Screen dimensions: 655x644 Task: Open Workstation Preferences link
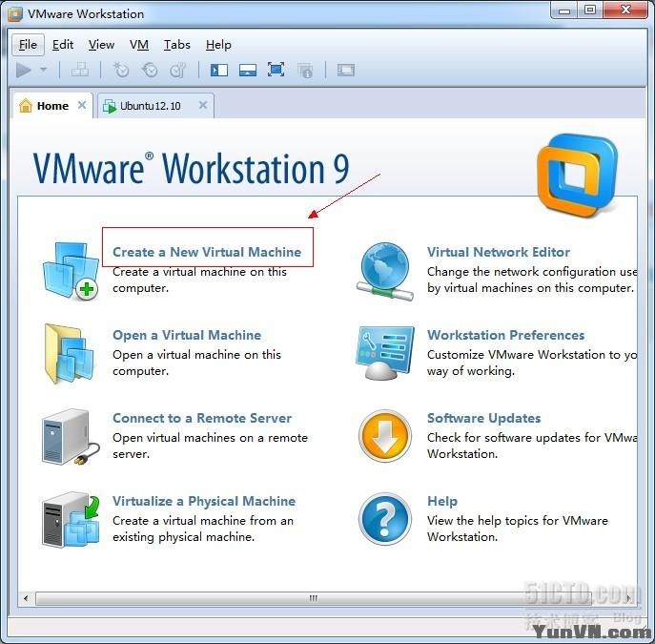[505, 335]
